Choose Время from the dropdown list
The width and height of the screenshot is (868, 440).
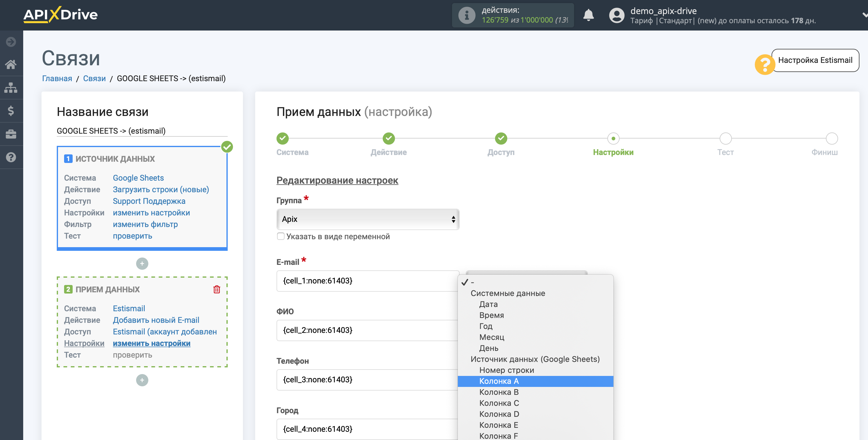535,315
